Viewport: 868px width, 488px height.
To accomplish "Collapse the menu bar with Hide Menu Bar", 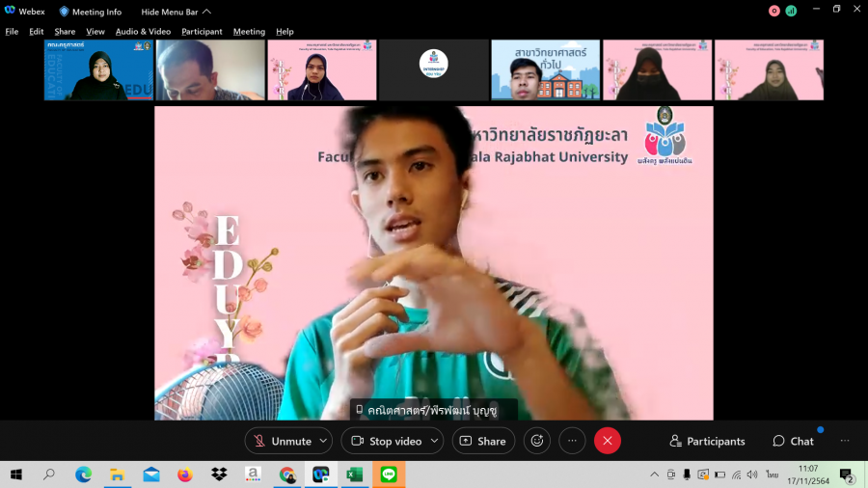I will pyautogui.click(x=176, y=12).
